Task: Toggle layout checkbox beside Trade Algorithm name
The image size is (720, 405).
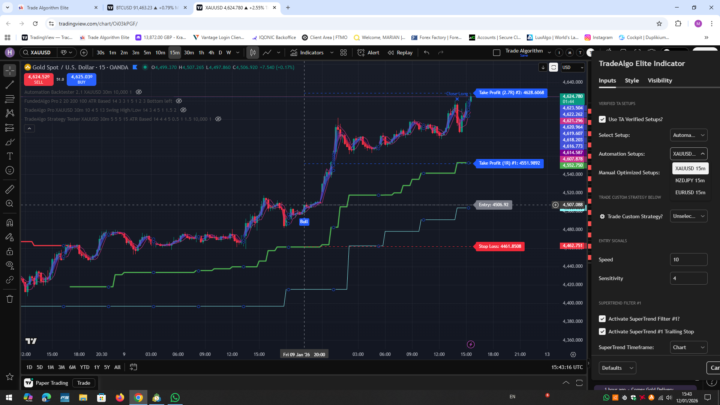Action: tap(496, 53)
